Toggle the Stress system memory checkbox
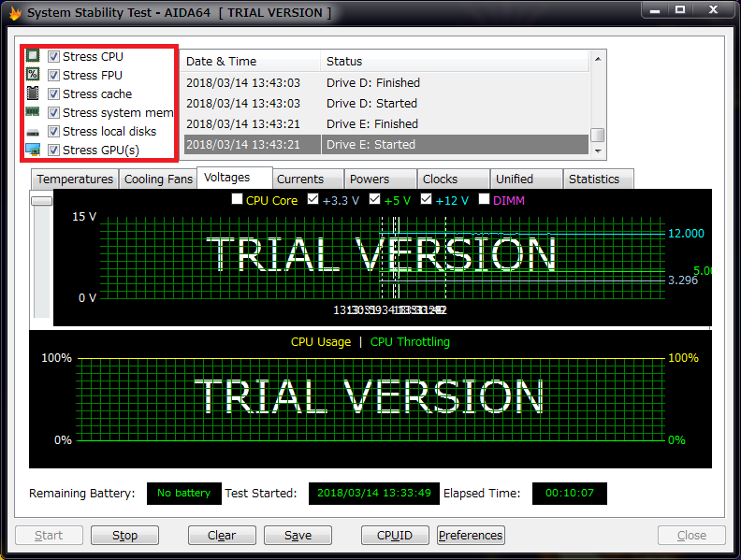The height and width of the screenshot is (560, 741). 54,112
